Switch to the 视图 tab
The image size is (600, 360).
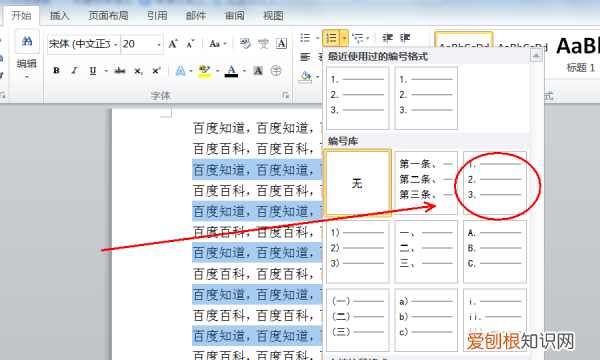(x=273, y=16)
